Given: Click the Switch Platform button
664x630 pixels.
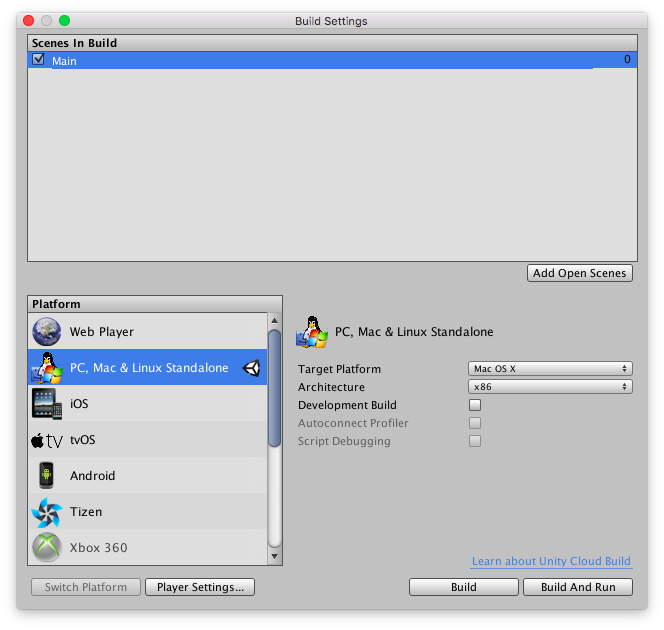Looking at the screenshot, I should [x=86, y=587].
